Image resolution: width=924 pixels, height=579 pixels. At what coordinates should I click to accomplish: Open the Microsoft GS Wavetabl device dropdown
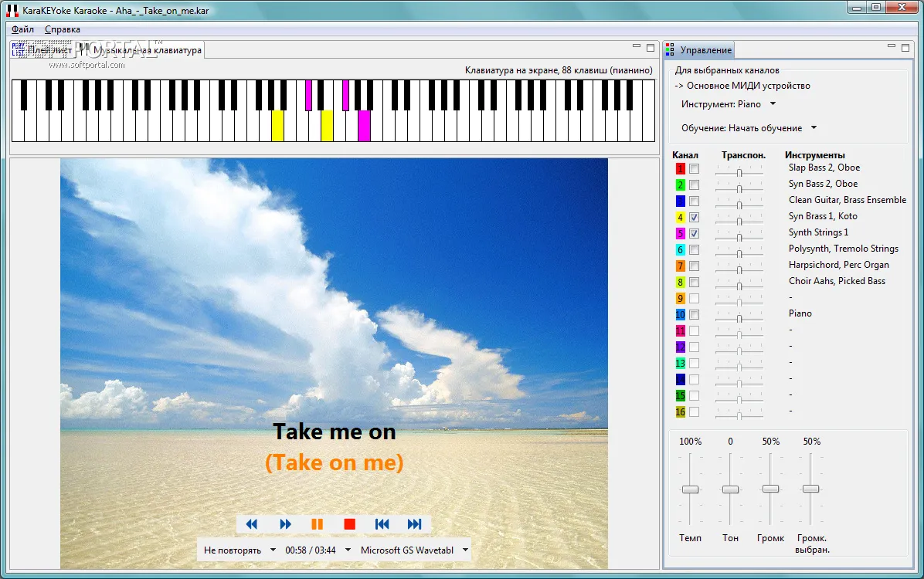coord(413,550)
